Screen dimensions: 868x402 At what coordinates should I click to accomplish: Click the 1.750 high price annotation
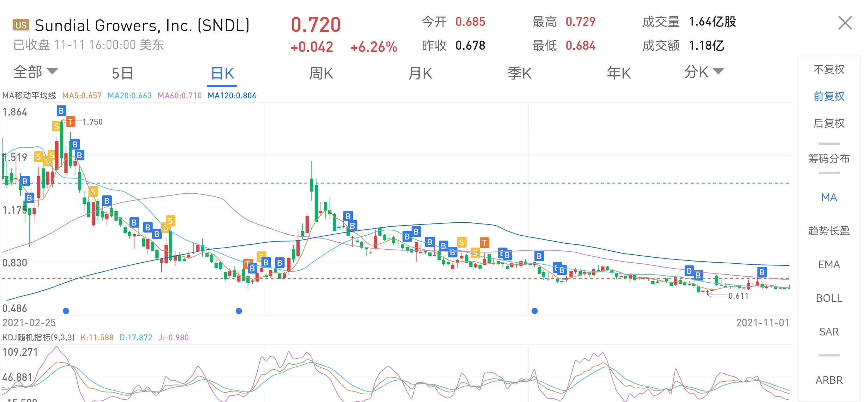point(92,122)
